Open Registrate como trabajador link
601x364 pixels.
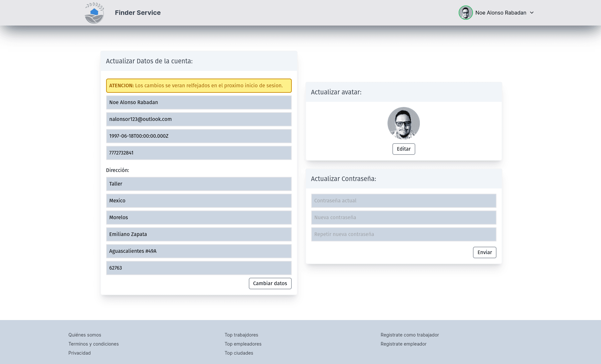tap(410, 335)
